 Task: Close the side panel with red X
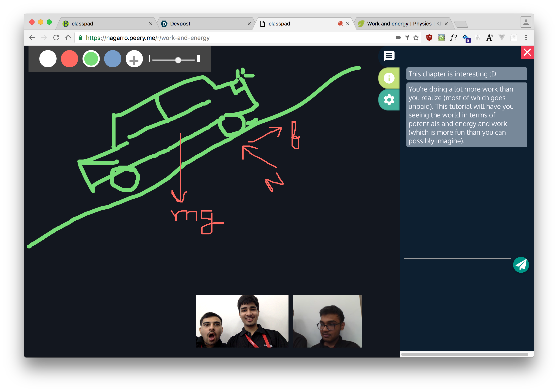527,52
